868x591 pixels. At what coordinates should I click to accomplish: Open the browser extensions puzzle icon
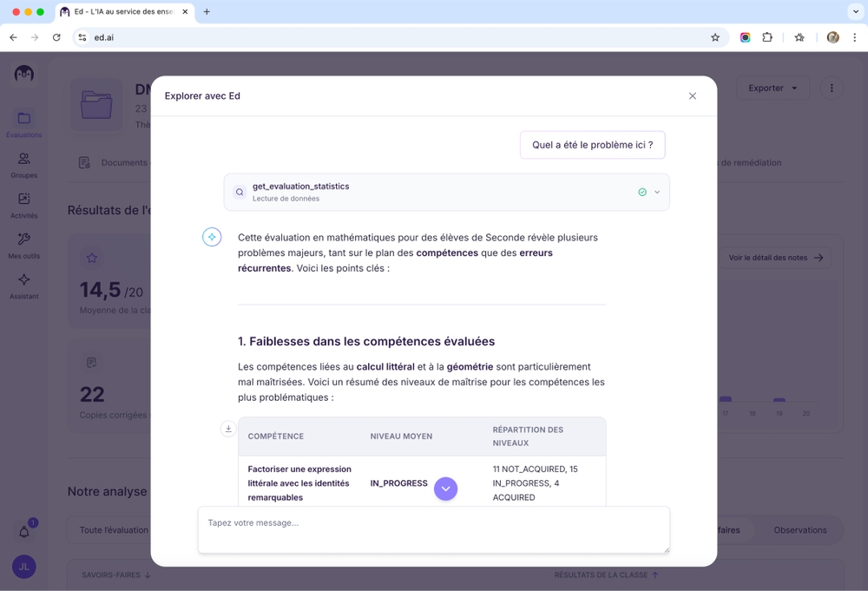(x=767, y=37)
